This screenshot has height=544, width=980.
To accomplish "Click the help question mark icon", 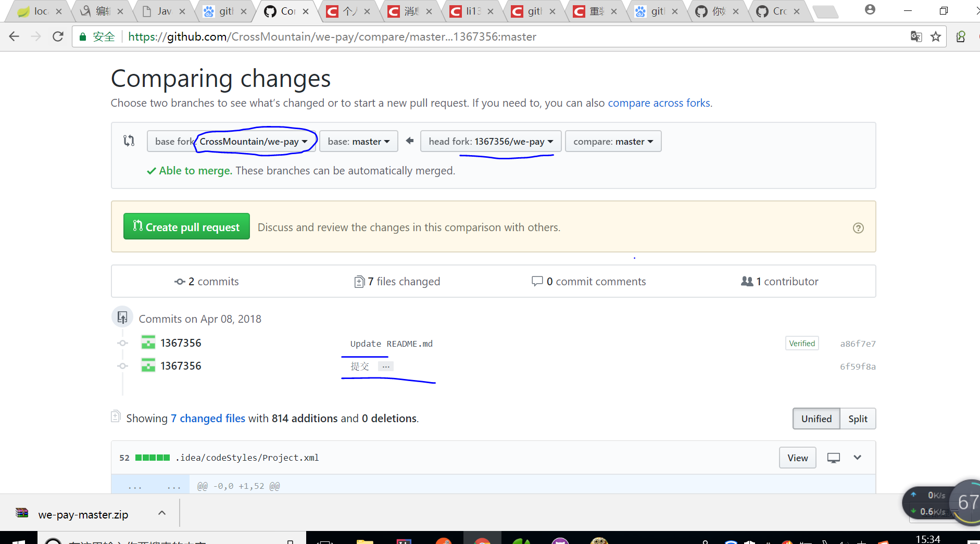I will tap(858, 228).
